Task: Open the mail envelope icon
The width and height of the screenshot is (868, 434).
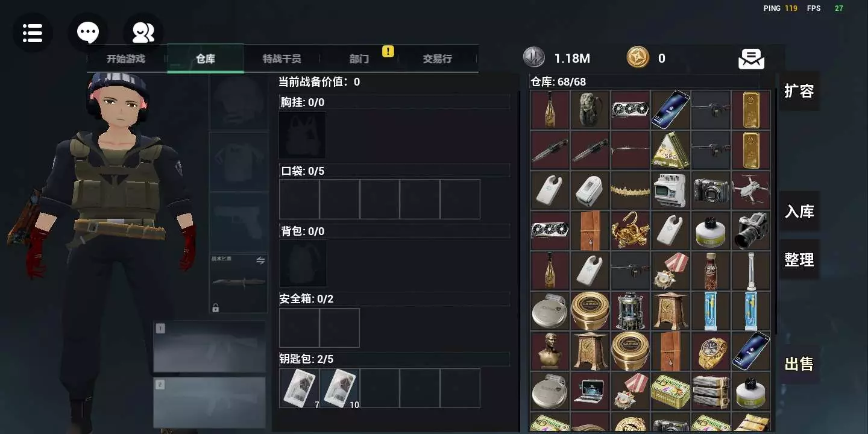Action: coord(751,59)
